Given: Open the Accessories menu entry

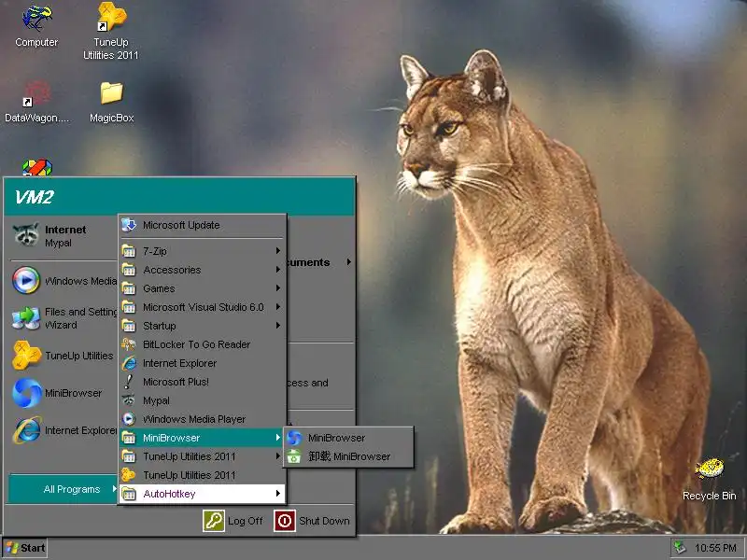Looking at the screenshot, I should click(202, 270).
